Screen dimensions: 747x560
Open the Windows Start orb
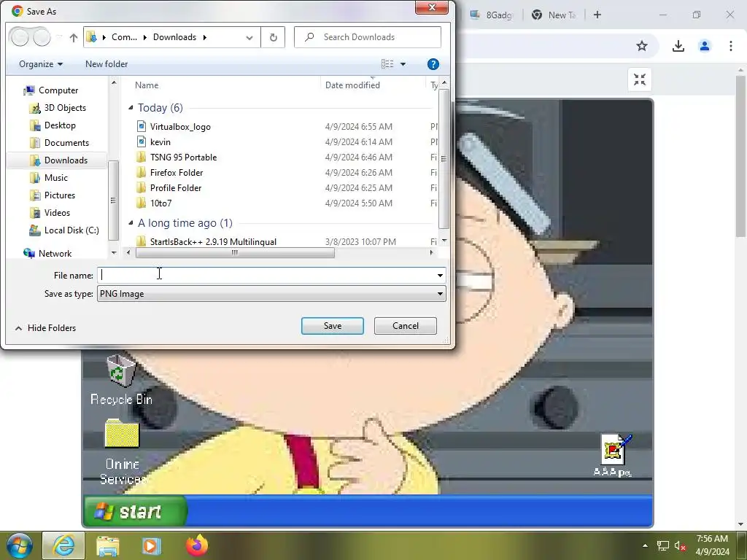pos(20,545)
